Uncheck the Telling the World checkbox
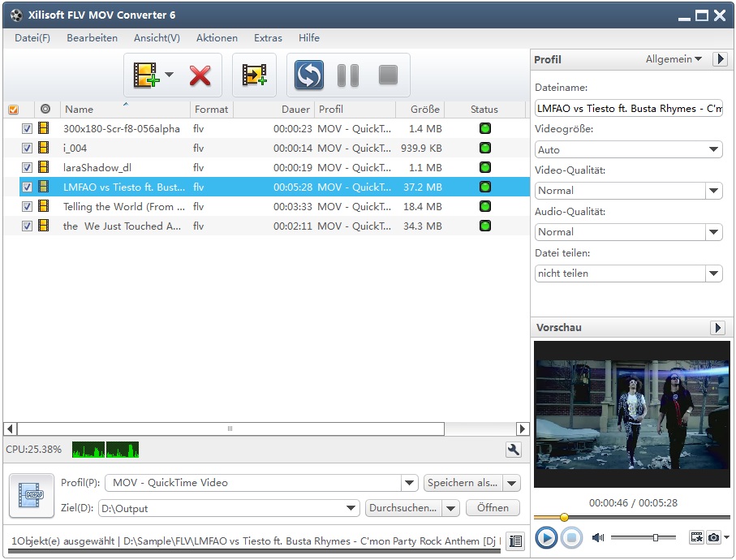Viewport: 736px width, 560px height. pyautogui.click(x=27, y=206)
